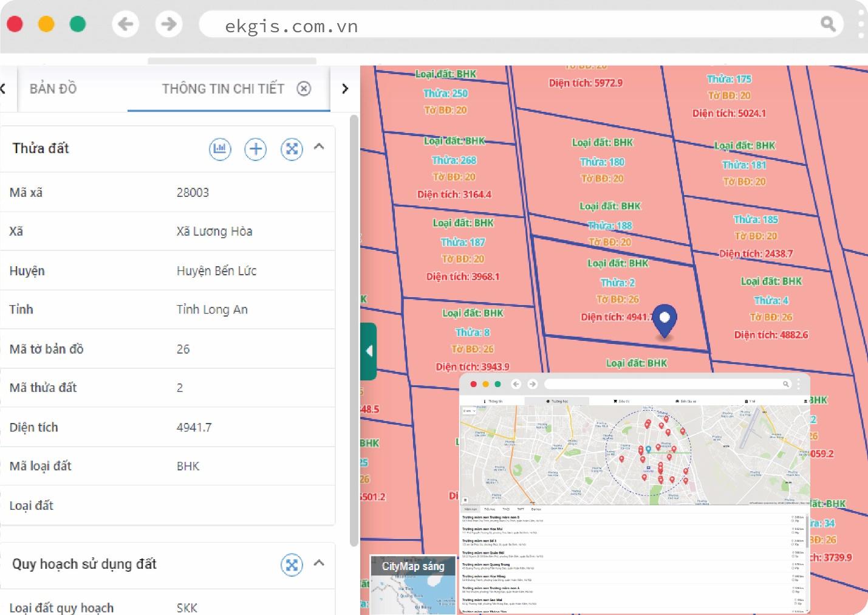Collapse the Quy hoạch sử dụng đất section
The width and height of the screenshot is (868, 615).
(x=319, y=563)
